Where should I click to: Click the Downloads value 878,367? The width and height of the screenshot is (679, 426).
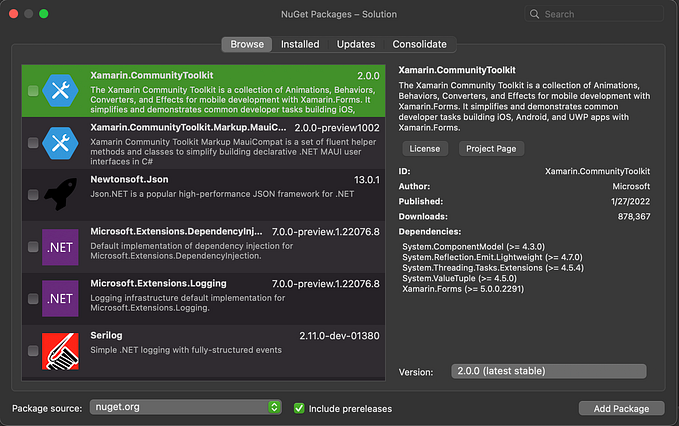[x=634, y=216]
